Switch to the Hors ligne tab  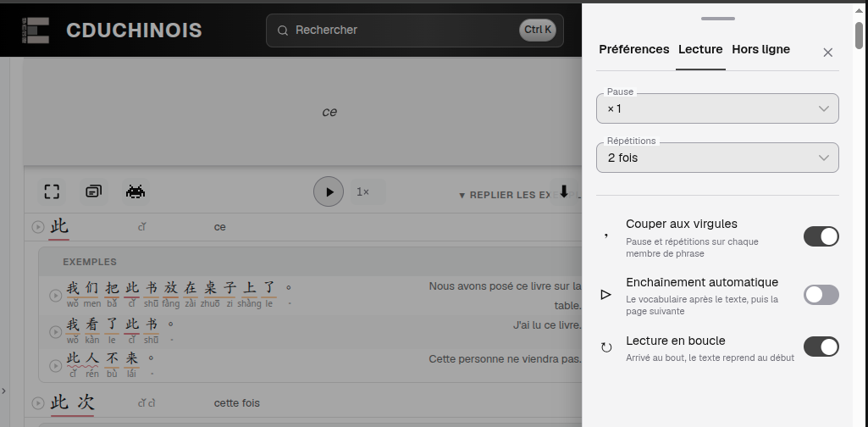coord(760,49)
